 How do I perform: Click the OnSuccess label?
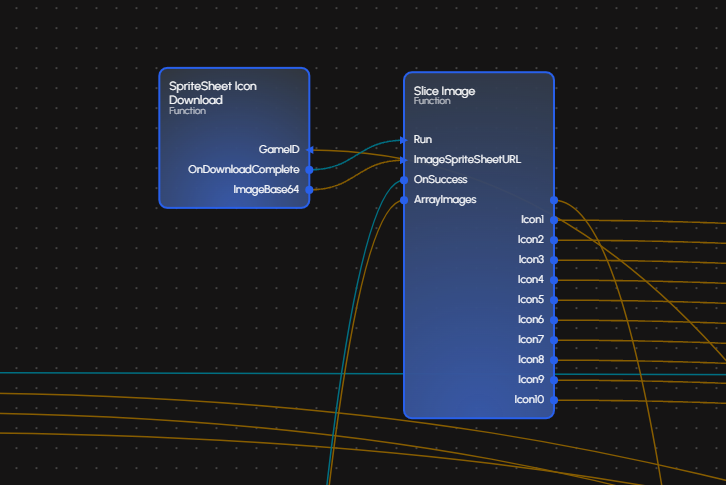(x=440, y=179)
